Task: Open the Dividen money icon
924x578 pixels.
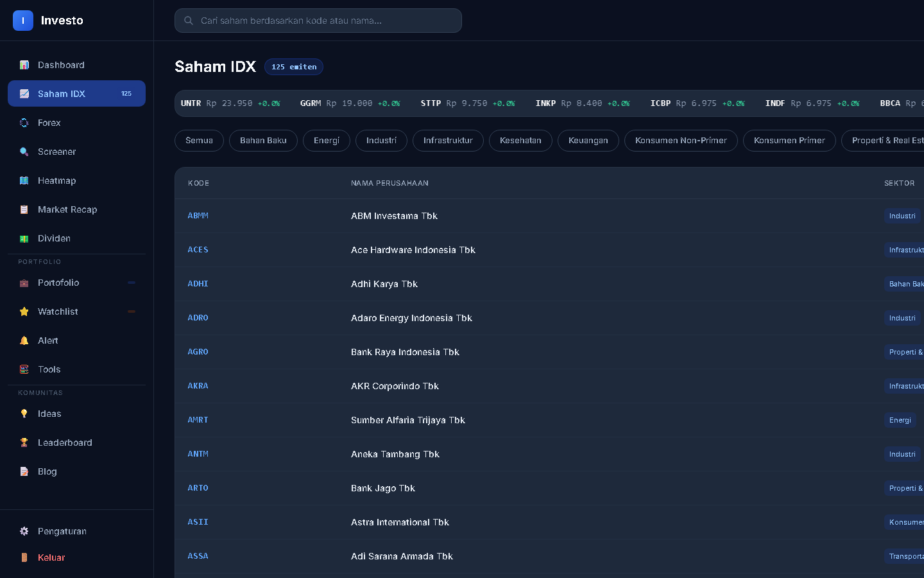Action: pos(24,238)
